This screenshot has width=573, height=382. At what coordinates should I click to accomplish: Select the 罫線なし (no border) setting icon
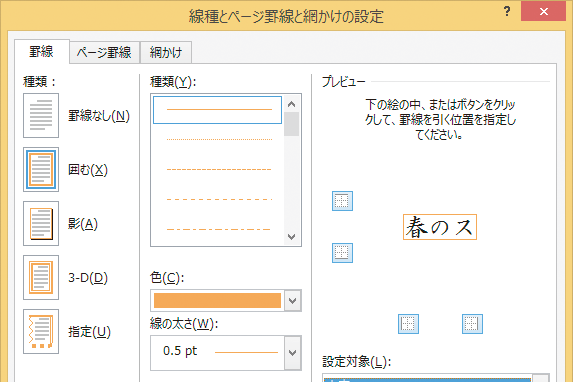(x=41, y=116)
